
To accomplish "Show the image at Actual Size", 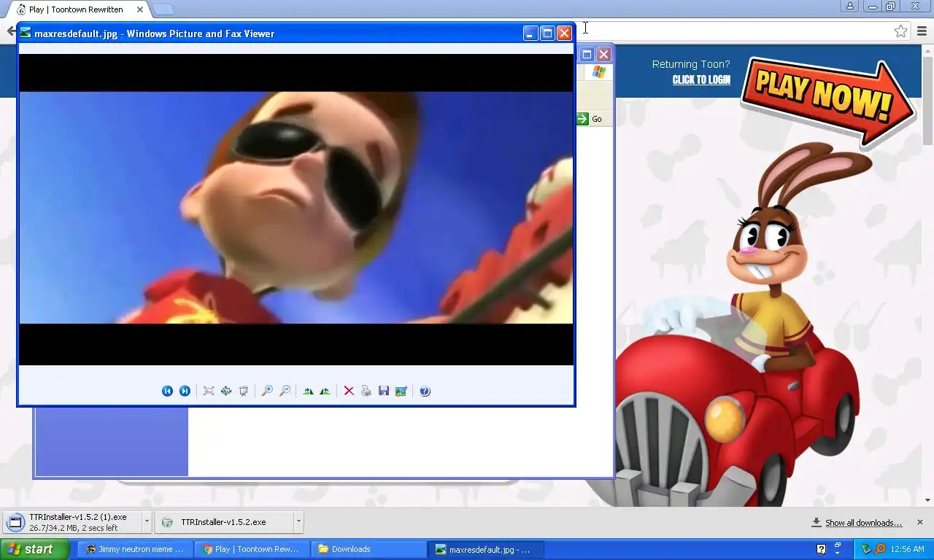I will coord(226,391).
